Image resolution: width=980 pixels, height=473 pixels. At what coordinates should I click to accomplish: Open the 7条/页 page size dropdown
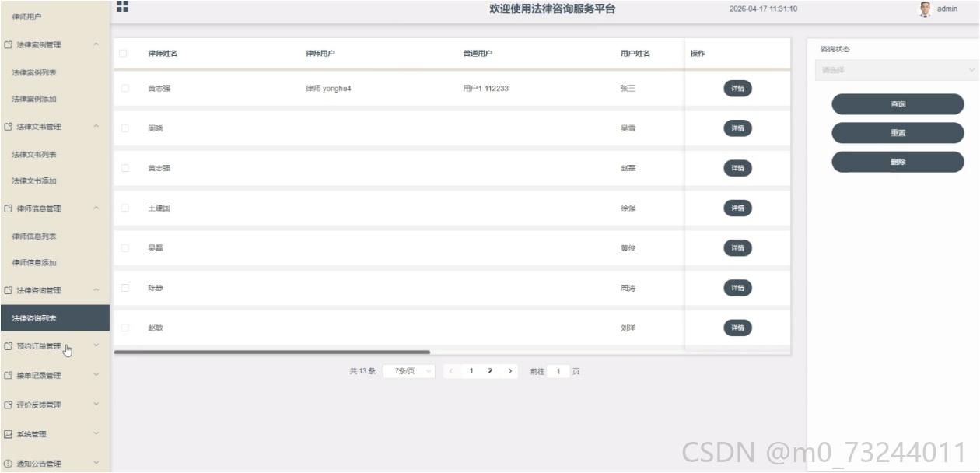pos(409,372)
